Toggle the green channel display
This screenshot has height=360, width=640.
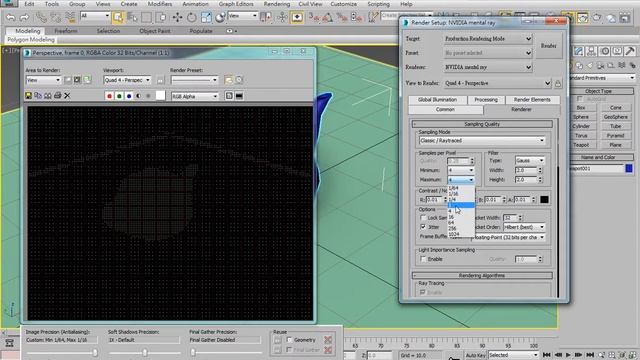tap(119, 96)
